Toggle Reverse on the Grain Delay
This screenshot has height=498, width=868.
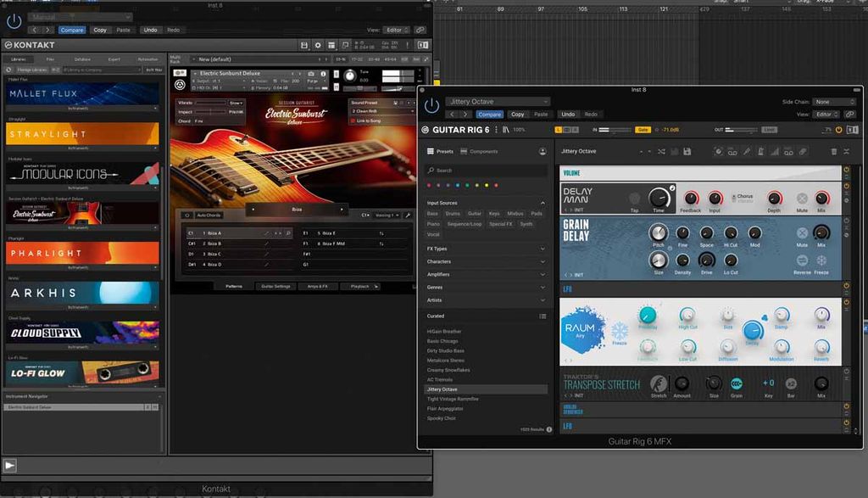coord(802,260)
